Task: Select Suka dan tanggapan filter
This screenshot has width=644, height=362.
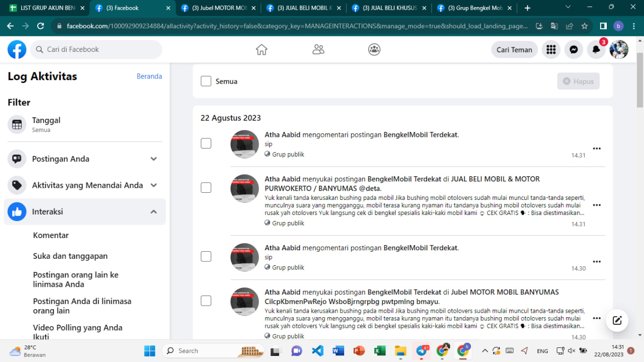Action: (70, 256)
